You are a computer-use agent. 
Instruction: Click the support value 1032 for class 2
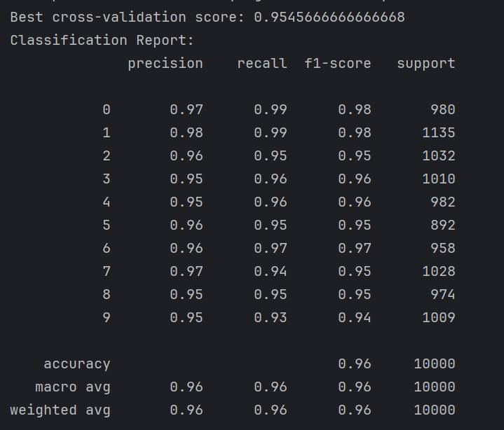click(x=438, y=155)
